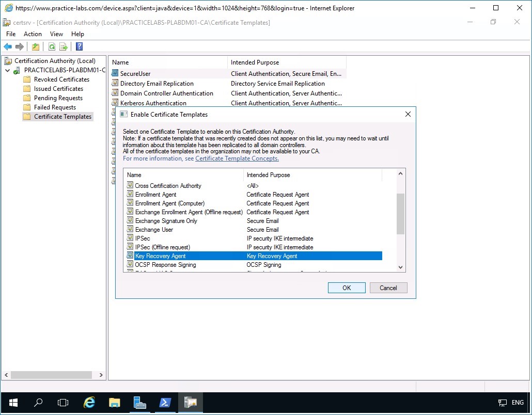The width and height of the screenshot is (532, 415).
Task: Open PowerShell from the taskbar
Action: [165, 402]
